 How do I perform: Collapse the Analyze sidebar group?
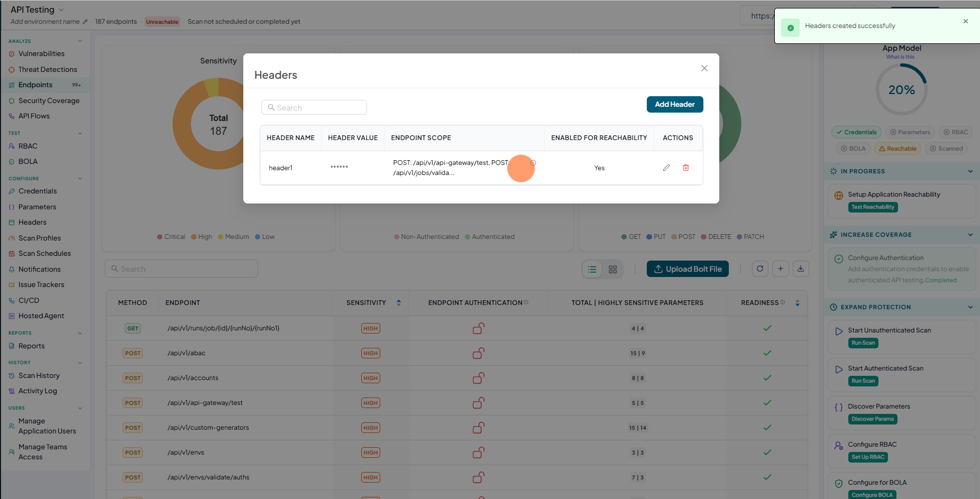click(80, 41)
